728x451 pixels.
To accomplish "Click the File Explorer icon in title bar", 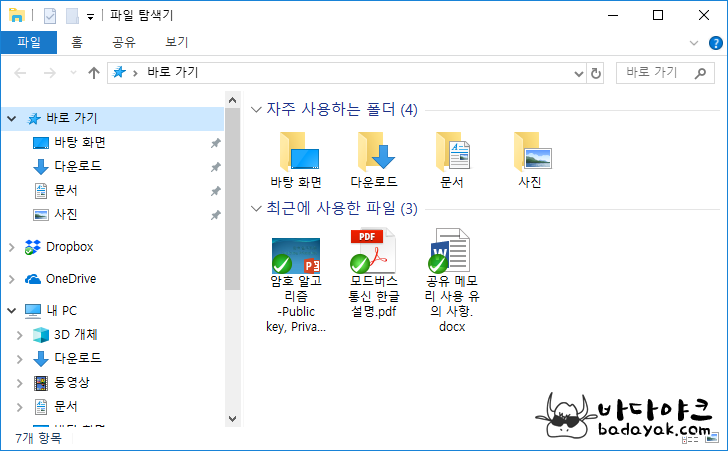I will 16,15.
